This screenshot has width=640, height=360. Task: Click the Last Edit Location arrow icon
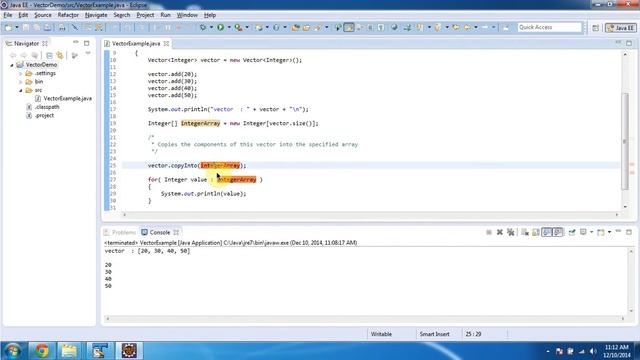coord(456,27)
